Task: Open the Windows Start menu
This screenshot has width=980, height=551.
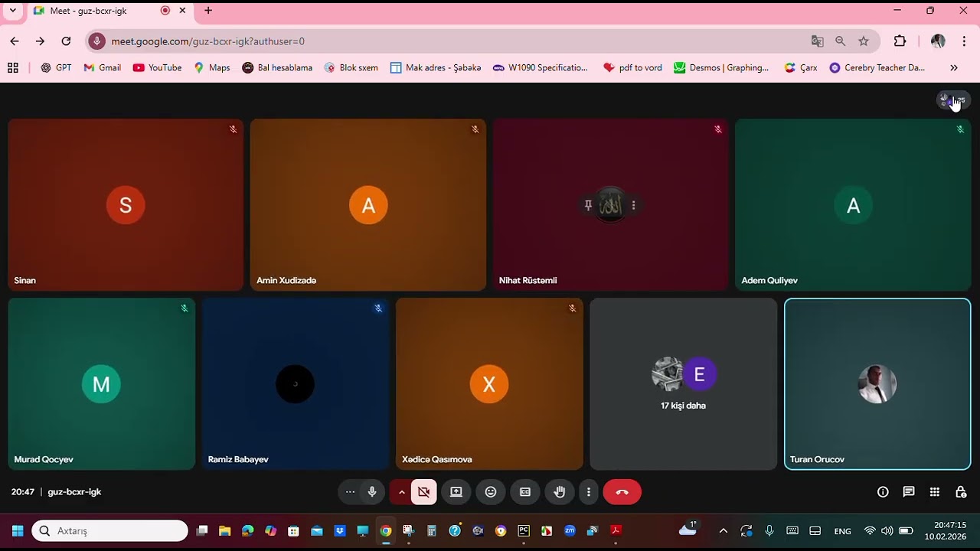Action: tap(18, 530)
